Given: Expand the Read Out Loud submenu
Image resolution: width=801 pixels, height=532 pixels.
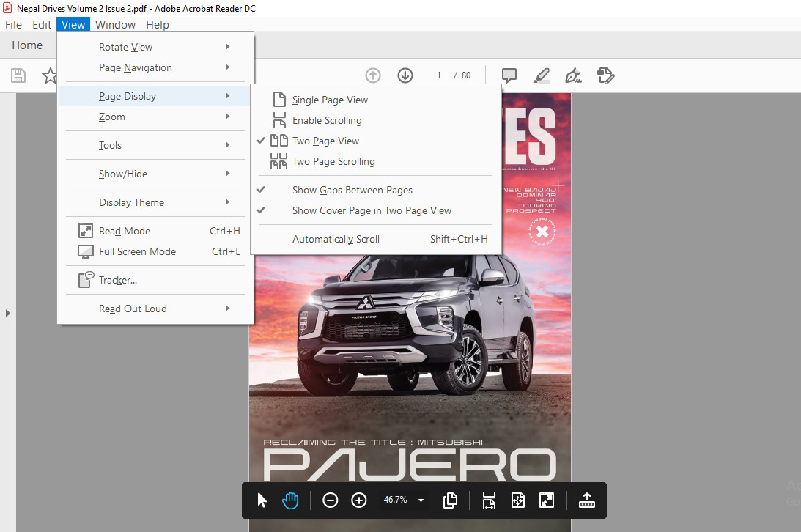Looking at the screenshot, I should (155, 309).
